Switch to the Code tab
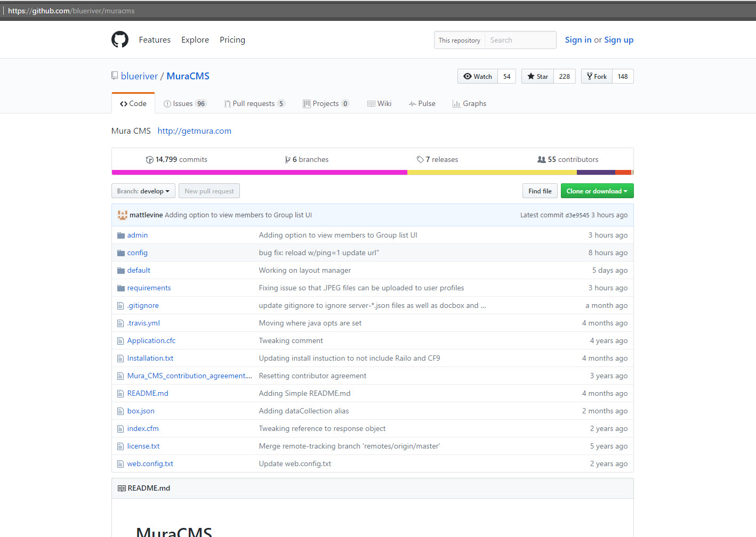Viewport: 756px width, 537px height. tap(133, 103)
